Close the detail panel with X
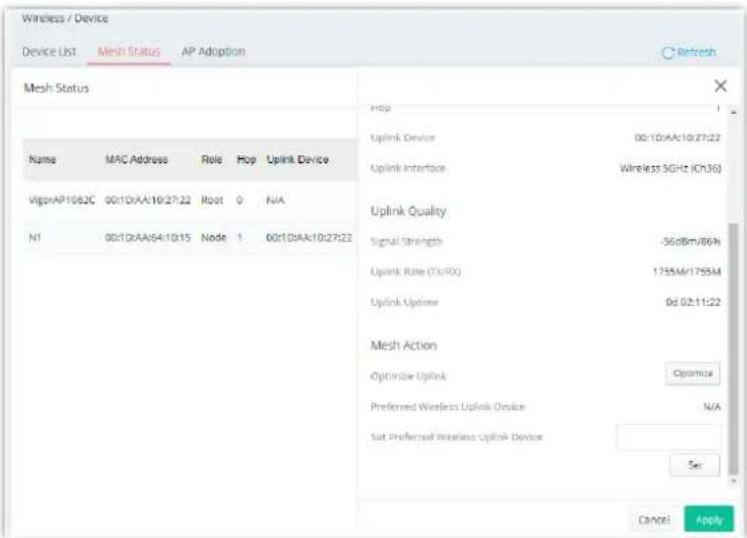Screen dimensions: 747x538 pyautogui.click(x=720, y=86)
